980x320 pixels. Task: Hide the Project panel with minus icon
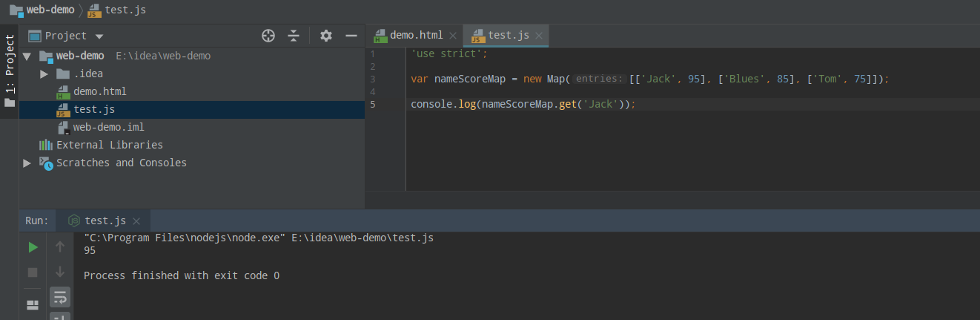pos(351,36)
